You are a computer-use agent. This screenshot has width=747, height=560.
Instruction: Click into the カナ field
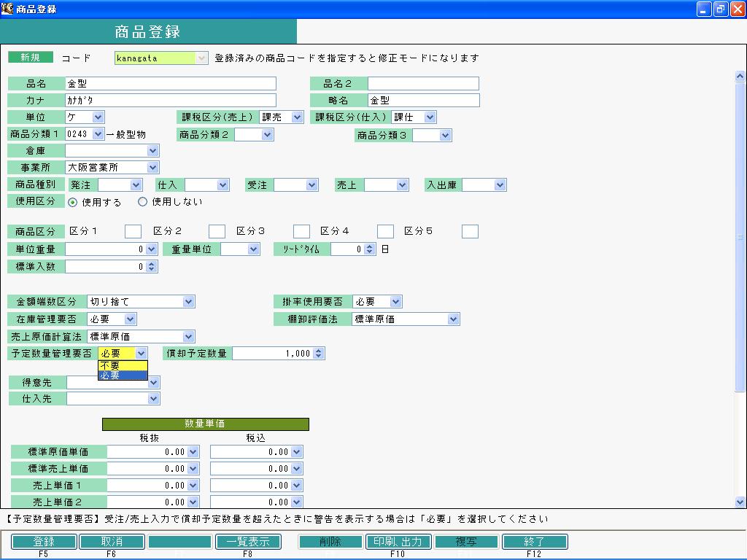(170, 100)
